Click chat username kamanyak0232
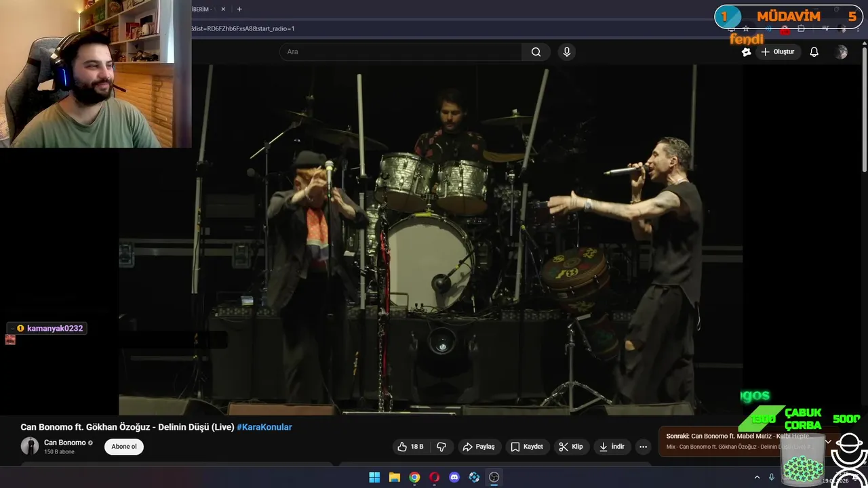 pyautogui.click(x=55, y=328)
